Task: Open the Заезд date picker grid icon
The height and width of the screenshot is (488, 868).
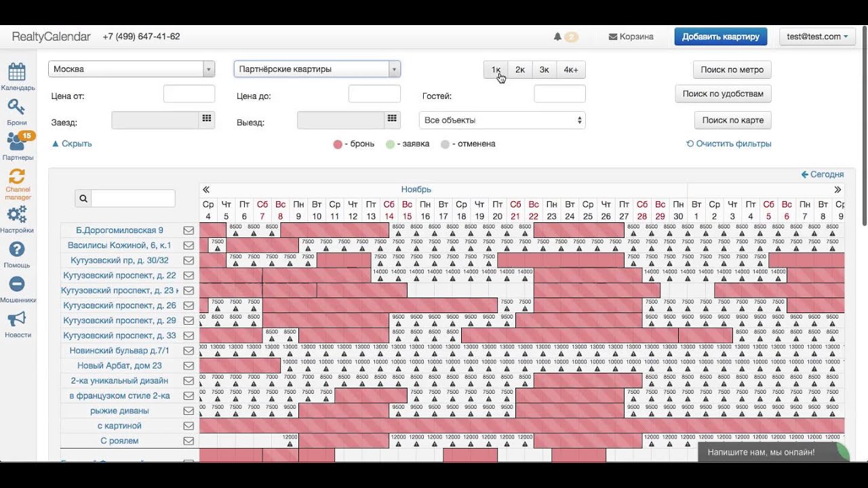Action: pyautogui.click(x=207, y=119)
